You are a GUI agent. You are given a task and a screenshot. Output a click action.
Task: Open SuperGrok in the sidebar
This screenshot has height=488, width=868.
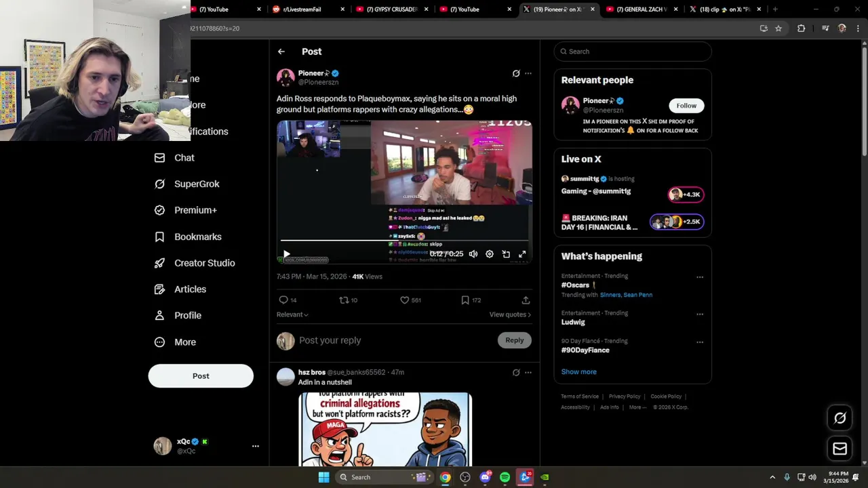point(186,184)
